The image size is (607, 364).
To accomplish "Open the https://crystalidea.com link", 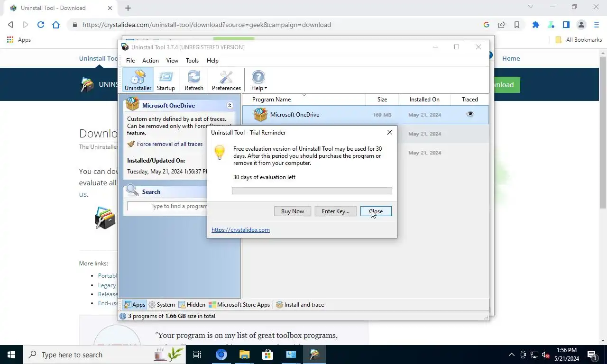I will pos(240,230).
